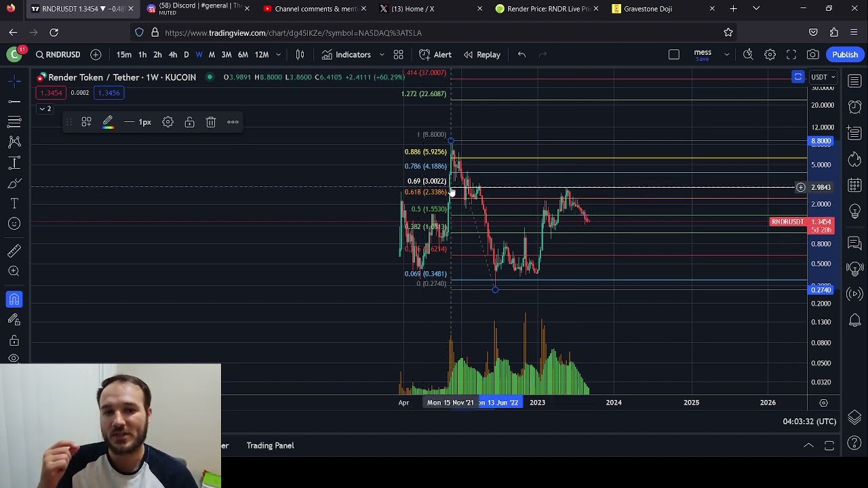Open chart settings gear in top toolbar

coord(770,54)
